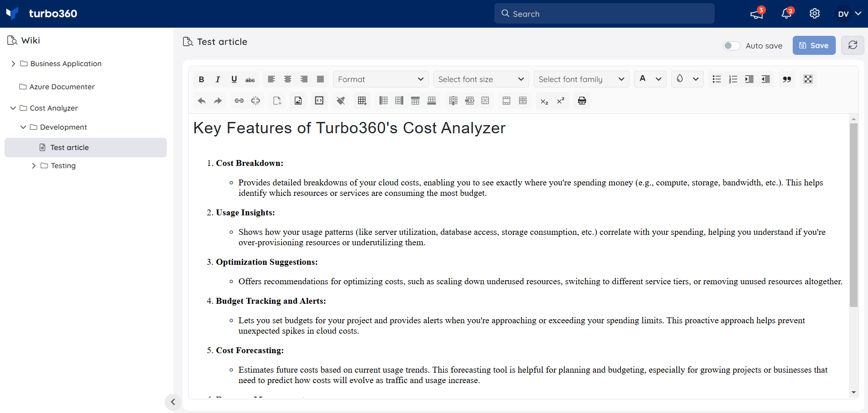Open the Format dropdown

381,79
